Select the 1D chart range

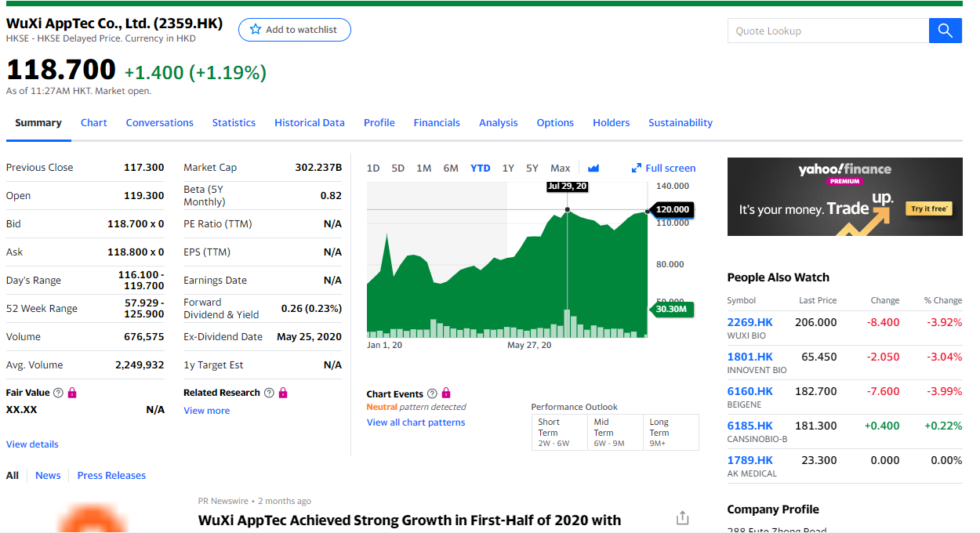coord(373,168)
